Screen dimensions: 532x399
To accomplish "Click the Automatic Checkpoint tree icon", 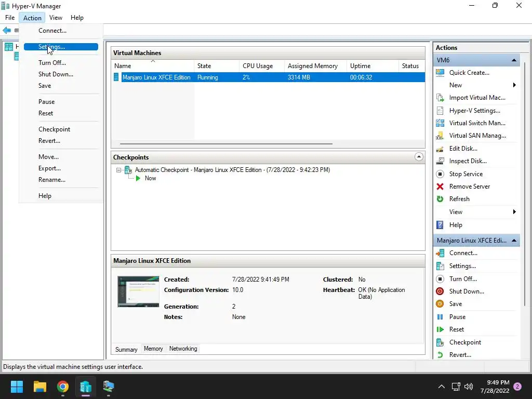I will pos(128,170).
